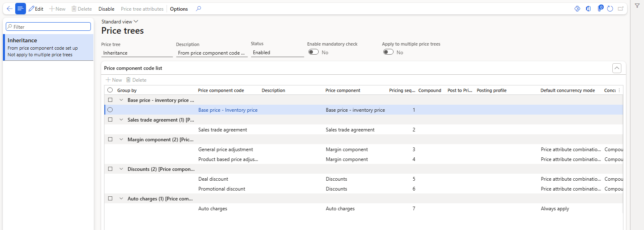The width and height of the screenshot is (644, 230).
Task: Click the Description field of price tree
Action: tap(212, 53)
